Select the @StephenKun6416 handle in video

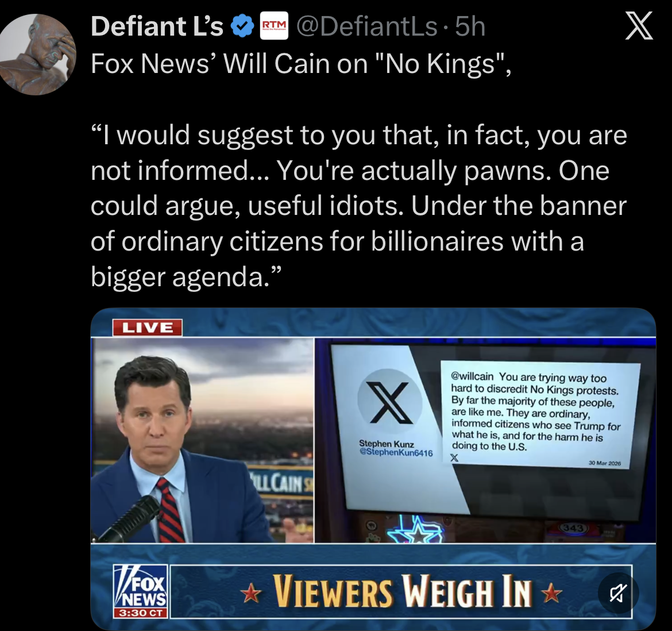[396, 453]
